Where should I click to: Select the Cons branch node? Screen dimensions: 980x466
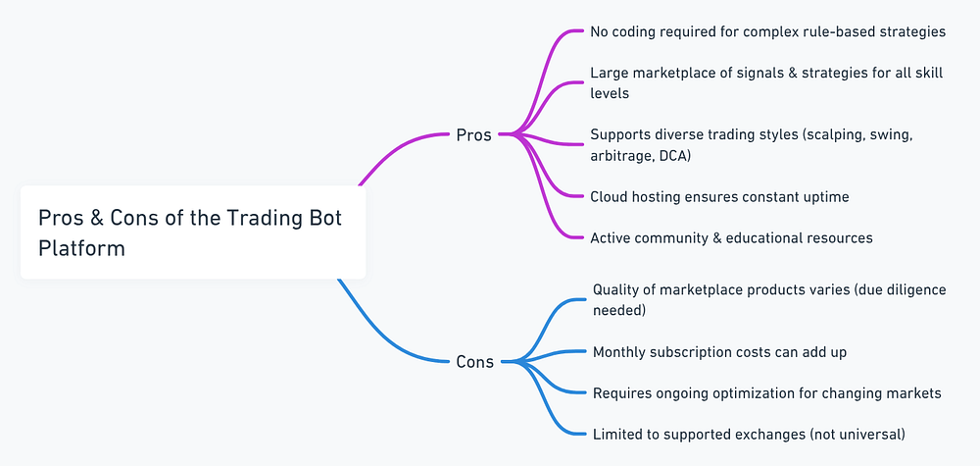click(x=474, y=361)
